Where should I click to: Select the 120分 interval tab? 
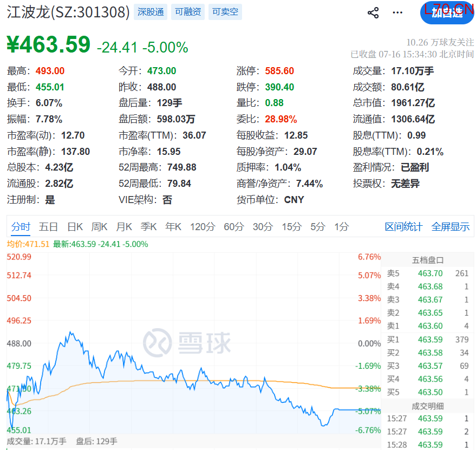click(203, 227)
